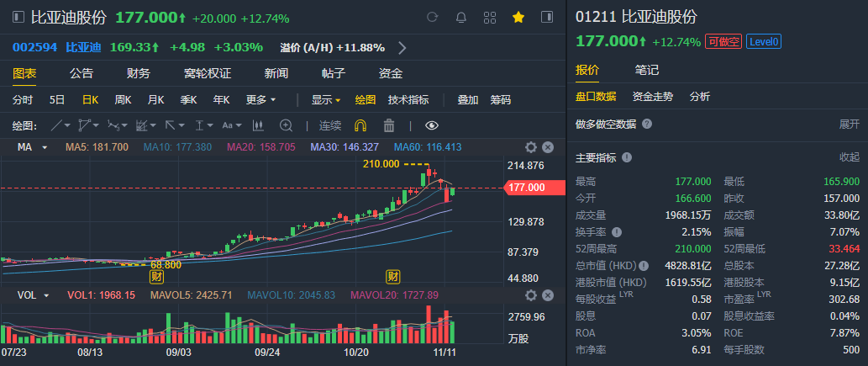This screenshot has height=366, width=868.
Task: Click the left panel icon beside 比亚迪股份 title
Action: [18, 17]
